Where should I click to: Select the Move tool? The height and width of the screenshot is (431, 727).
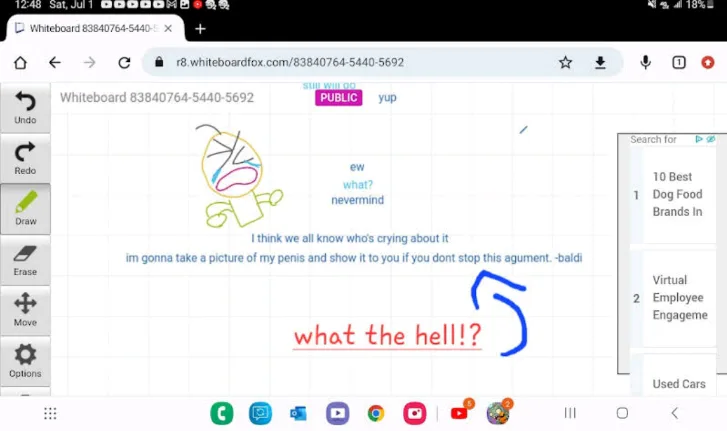[25, 310]
